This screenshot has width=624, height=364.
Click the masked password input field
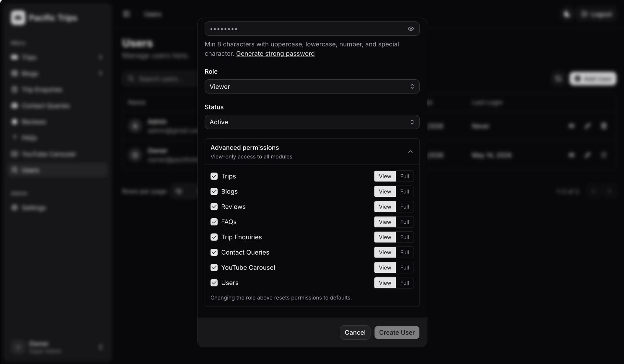click(312, 29)
